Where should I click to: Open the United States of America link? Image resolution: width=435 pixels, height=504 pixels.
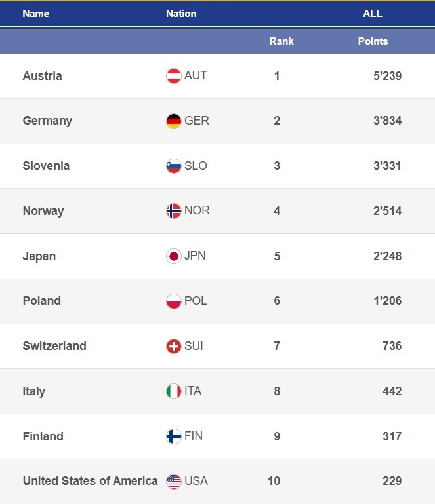tap(90, 481)
